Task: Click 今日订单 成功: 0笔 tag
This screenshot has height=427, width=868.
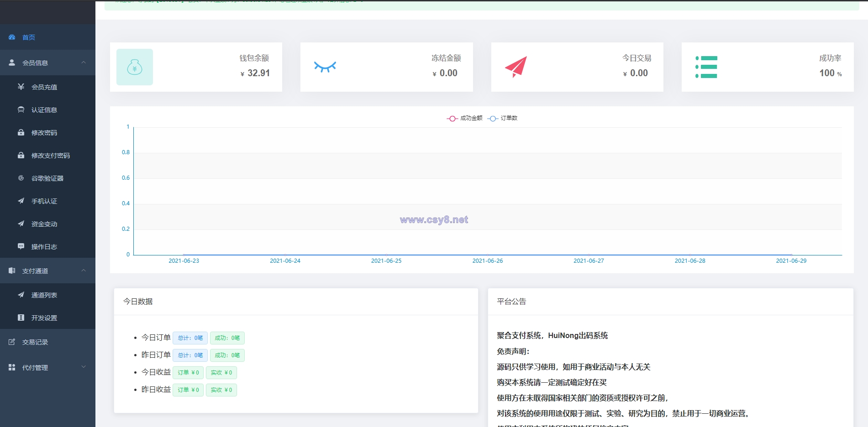Action: pos(227,338)
